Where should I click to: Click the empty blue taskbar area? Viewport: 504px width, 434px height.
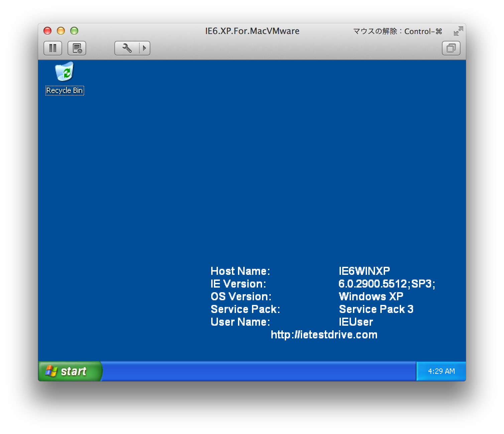pyautogui.click(x=259, y=371)
